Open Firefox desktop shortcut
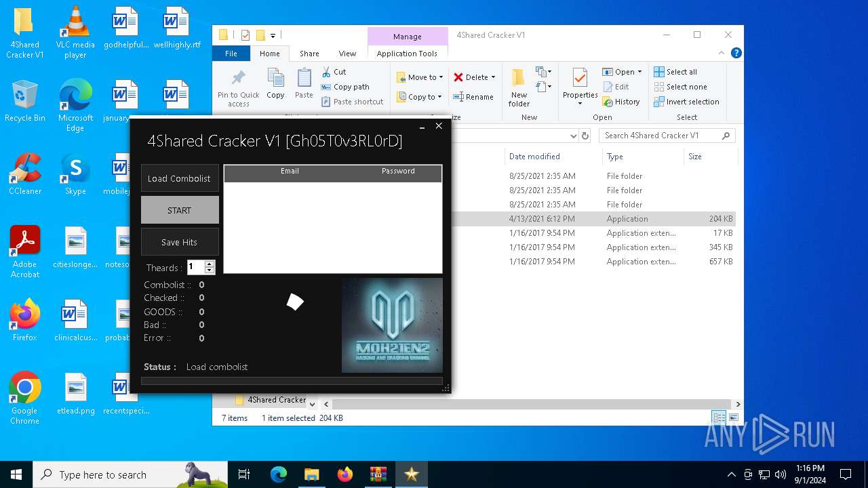Viewport: 868px width, 488px height. point(24,320)
